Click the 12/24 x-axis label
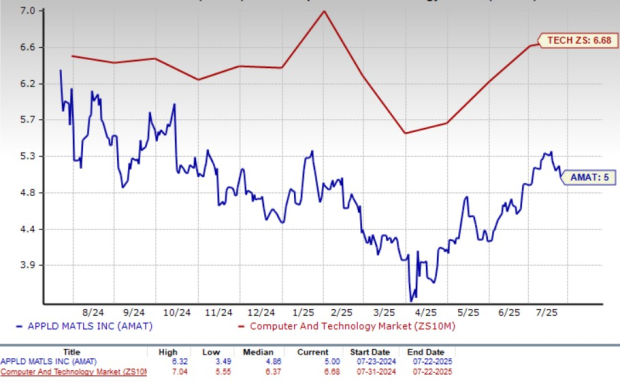Image resolution: width=620 pixels, height=390 pixels. [x=261, y=312]
